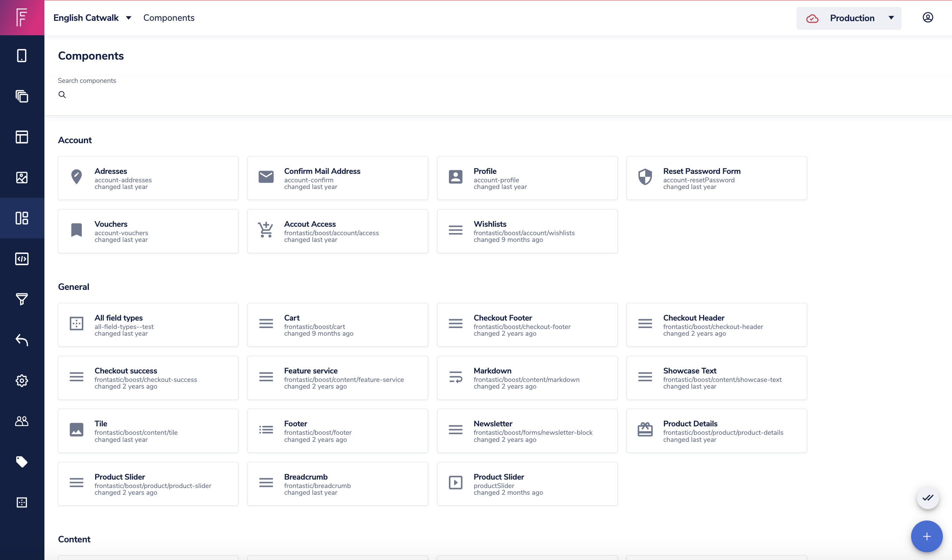This screenshot has height=560, width=952.
Task: Open the Breadcrumb component card
Action: (337, 484)
